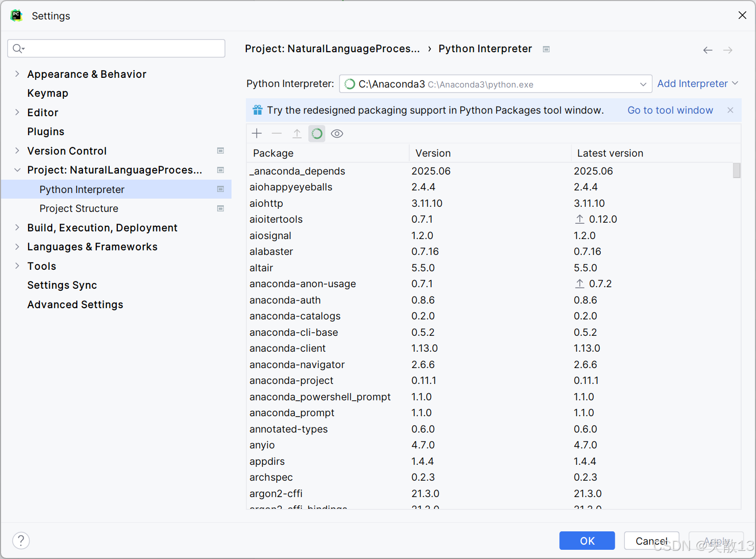Select Project Structure item
Screen dimensions: 756x559
(79, 208)
